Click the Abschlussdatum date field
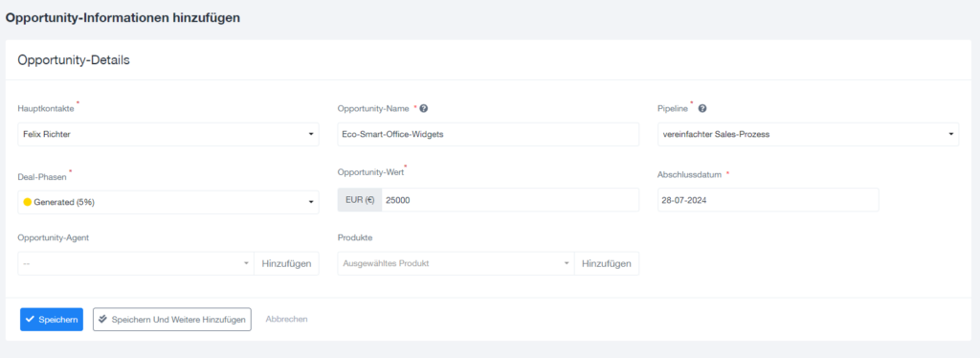Screen dimensions: 980x358 pos(768,200)
